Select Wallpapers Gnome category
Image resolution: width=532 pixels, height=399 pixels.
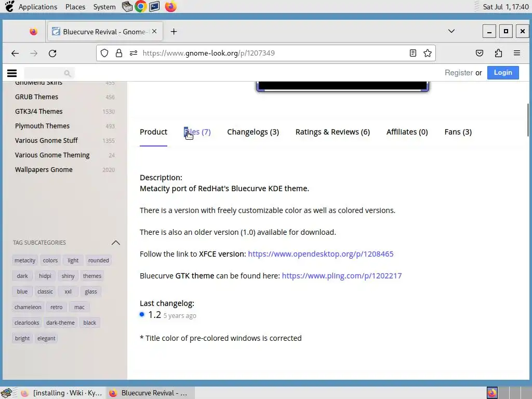tap(44, 170)
